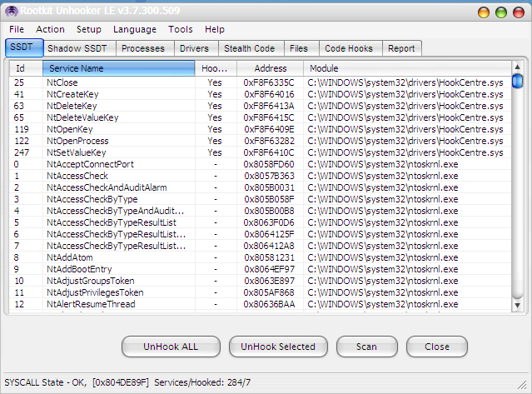Click the UnHook Selected button

[278, 347]
